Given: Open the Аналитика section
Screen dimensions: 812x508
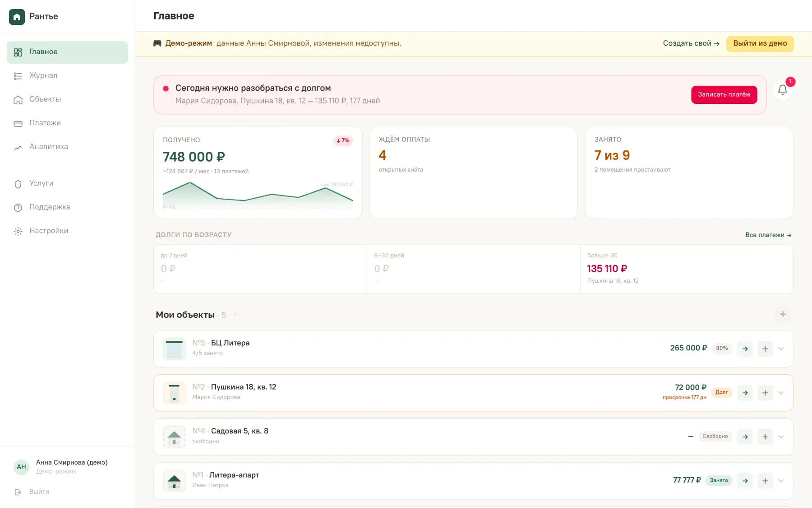Looking at the screenshot, I should [67, 147].
